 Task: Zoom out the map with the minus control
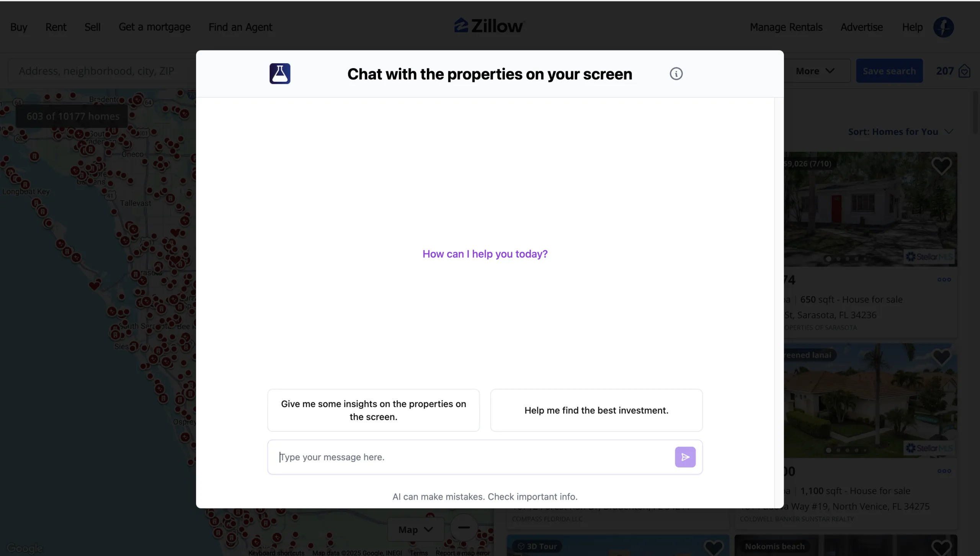pos(463,527)
